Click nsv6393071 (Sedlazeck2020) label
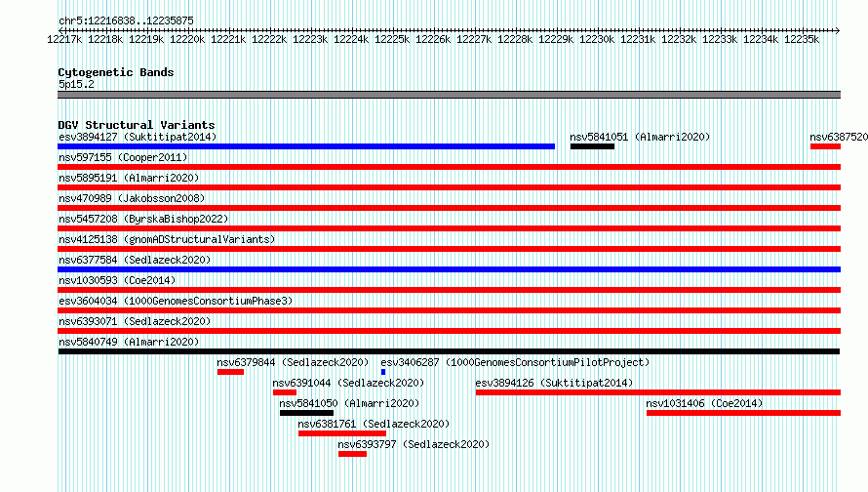This screenshot has width=868, height=492. click(135, 321)
